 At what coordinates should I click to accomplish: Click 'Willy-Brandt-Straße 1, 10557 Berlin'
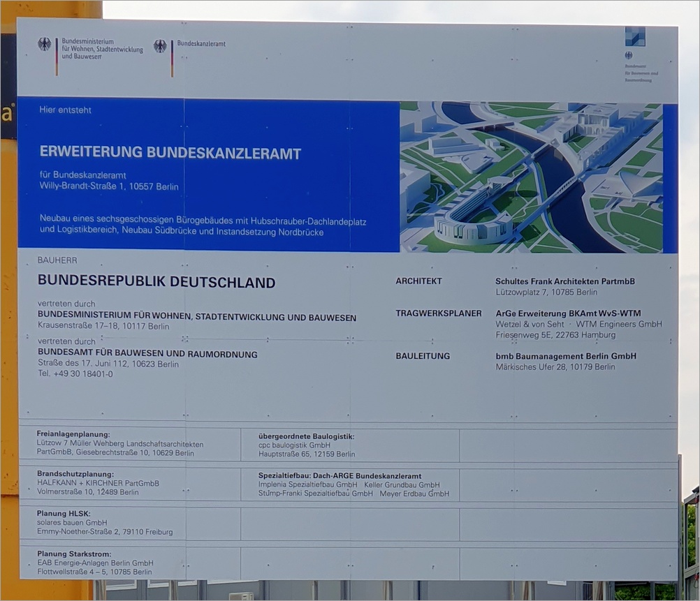109,186
